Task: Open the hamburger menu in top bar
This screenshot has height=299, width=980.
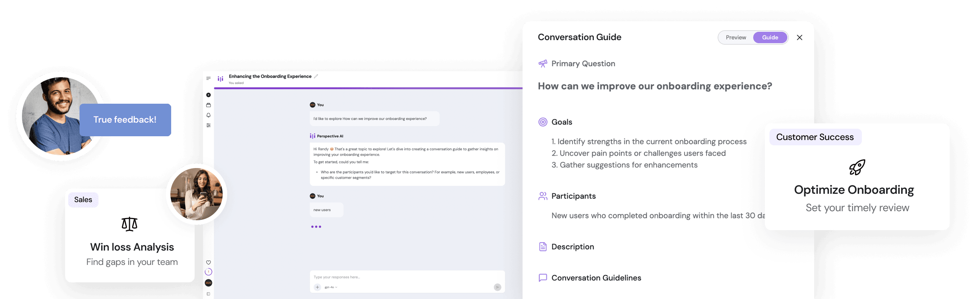Action: (209, 78)
